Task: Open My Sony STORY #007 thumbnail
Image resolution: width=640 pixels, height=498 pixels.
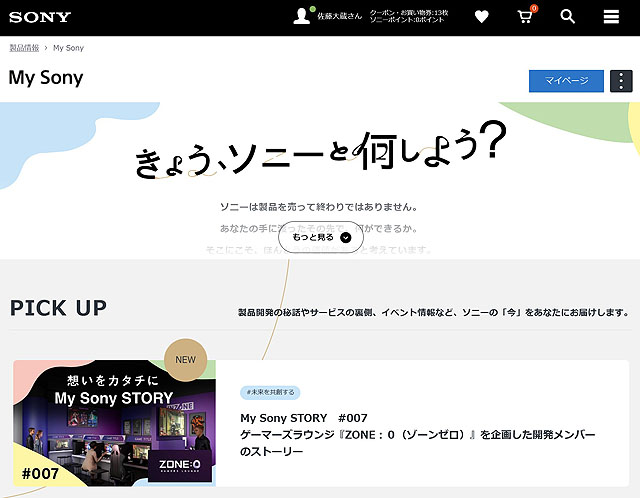Action: 113,425
